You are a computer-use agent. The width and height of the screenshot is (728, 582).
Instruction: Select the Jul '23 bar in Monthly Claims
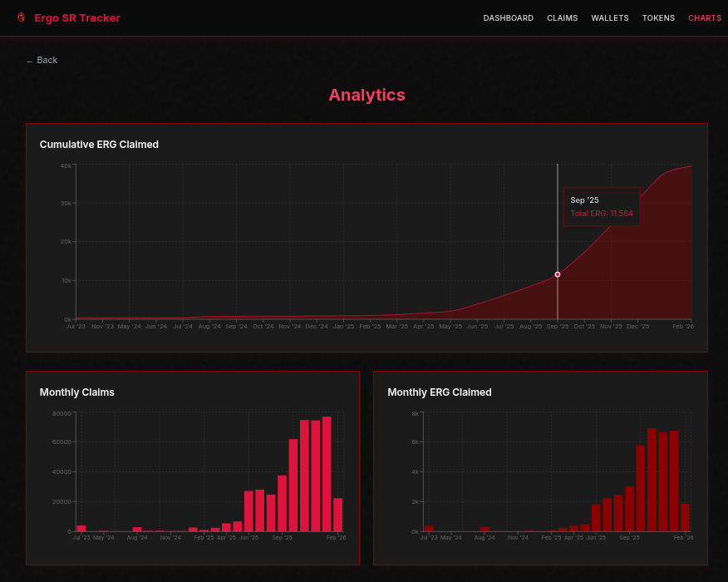click(81, 529)
